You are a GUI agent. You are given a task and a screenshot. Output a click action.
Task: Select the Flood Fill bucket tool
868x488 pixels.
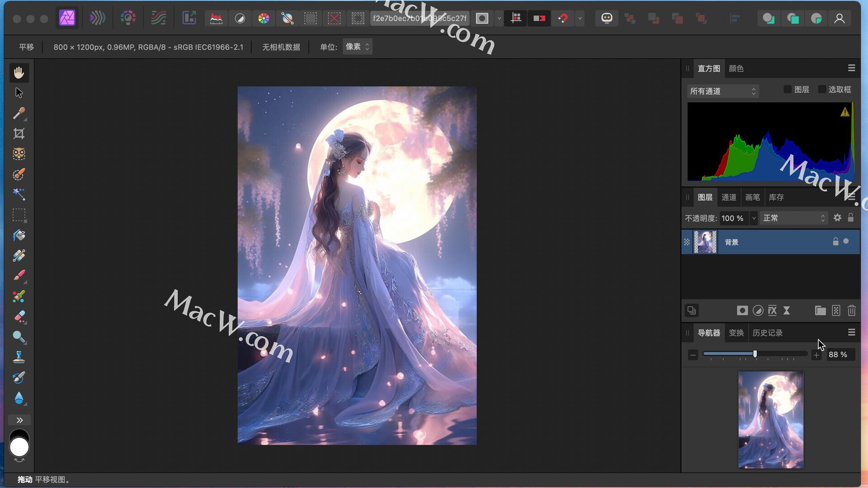19,235
